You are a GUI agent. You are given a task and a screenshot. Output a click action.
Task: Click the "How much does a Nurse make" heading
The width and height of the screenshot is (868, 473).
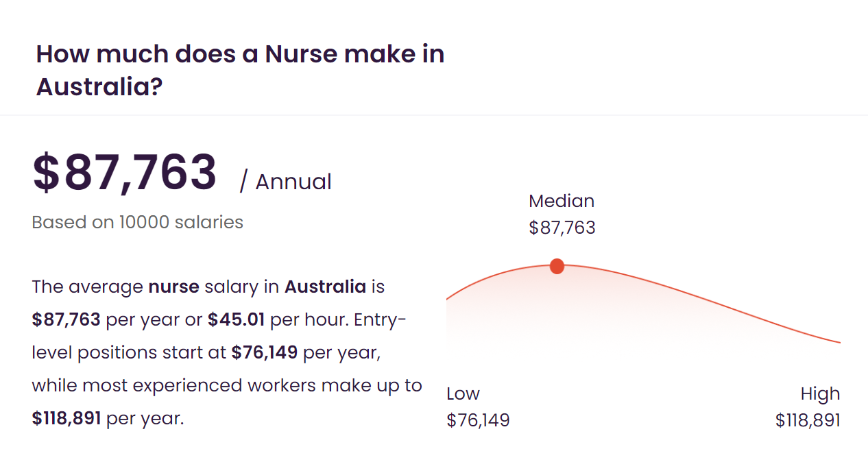pos(240,54)
